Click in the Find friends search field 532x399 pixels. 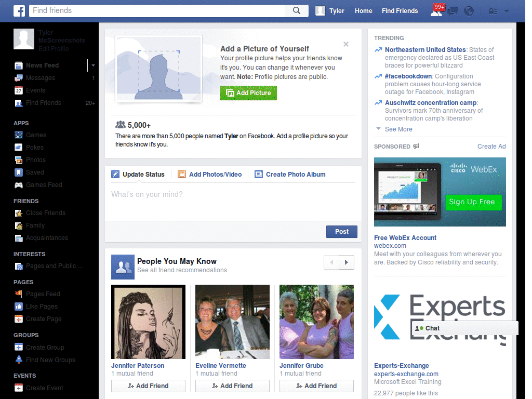[158, 10]
